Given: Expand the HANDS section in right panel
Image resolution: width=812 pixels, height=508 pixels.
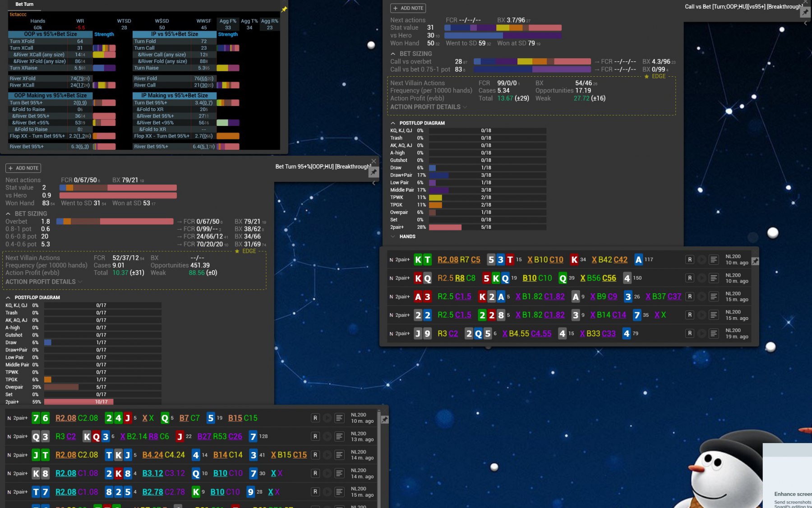Looking at the screenshot, I should 393,236.
